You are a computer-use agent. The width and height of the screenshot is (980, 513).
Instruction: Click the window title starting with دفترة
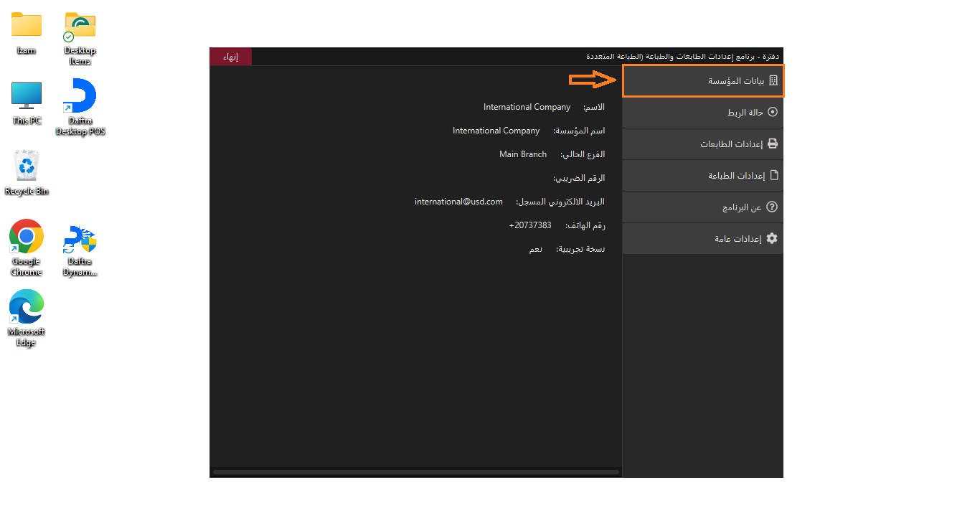683,56
